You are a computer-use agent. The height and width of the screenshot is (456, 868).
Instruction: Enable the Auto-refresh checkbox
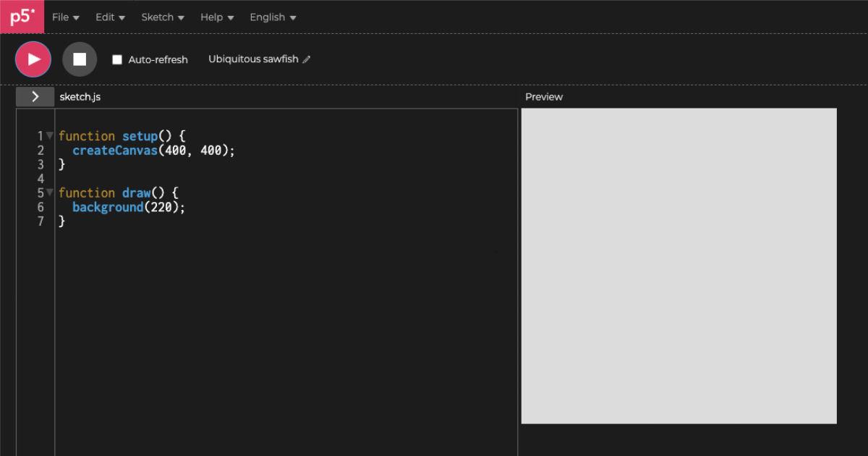click(x=117, y=59)
